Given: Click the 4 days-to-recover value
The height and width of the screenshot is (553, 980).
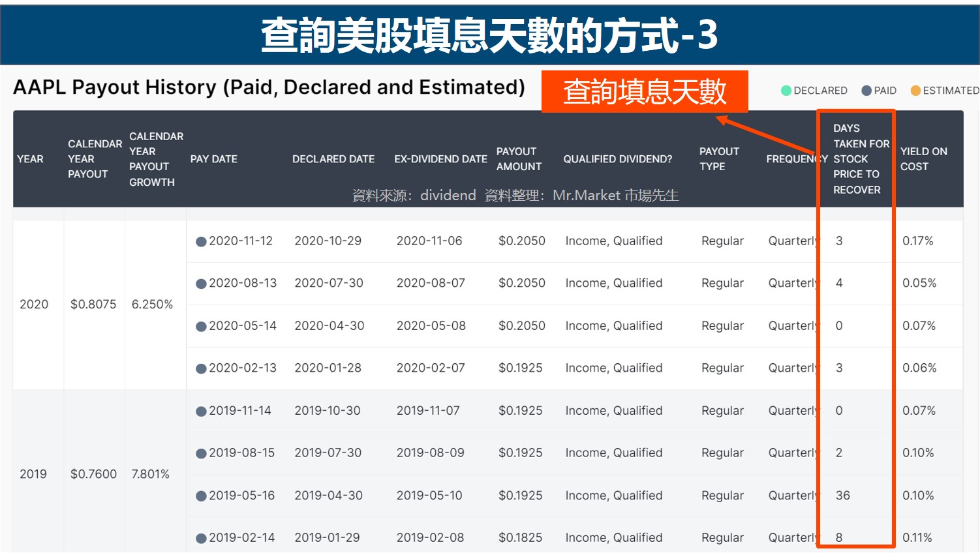Looking at the screenshot, I should click(839, 283).
